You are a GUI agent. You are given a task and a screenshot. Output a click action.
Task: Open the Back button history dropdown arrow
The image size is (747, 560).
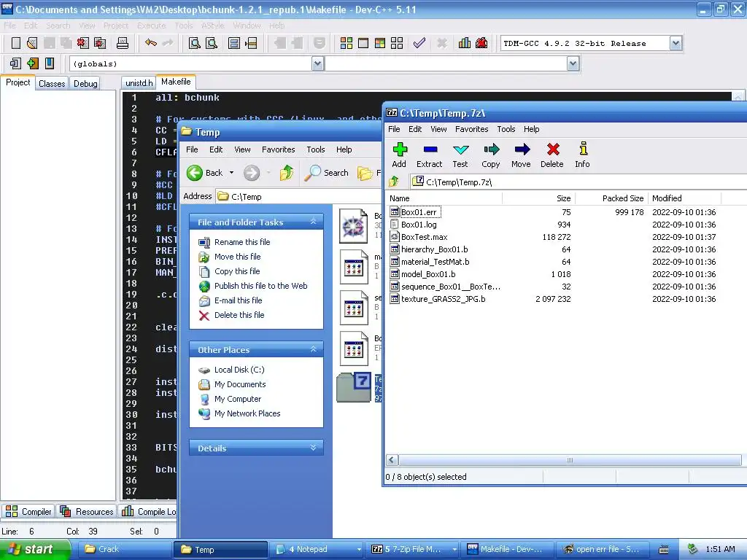click(231, 173)
